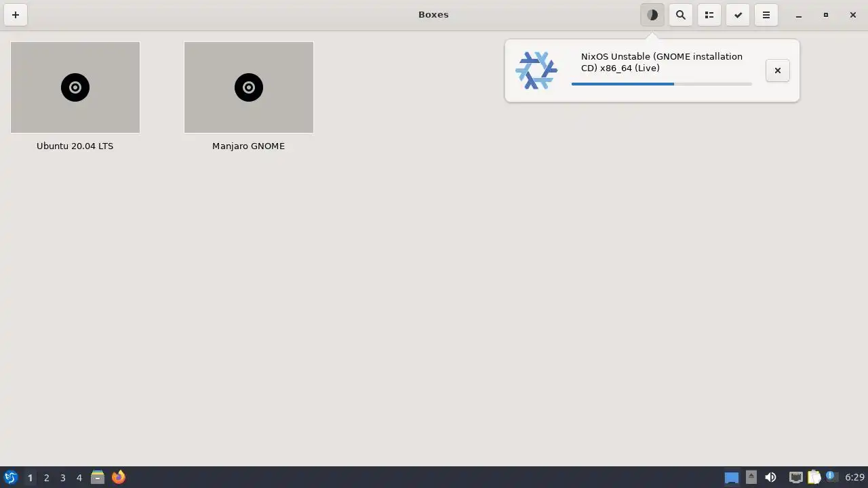Click the 6:29 clock in the taskbar

854,477
